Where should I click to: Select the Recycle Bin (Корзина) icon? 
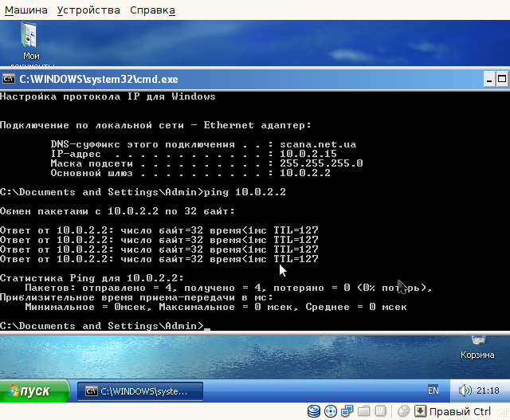(477, 348)
